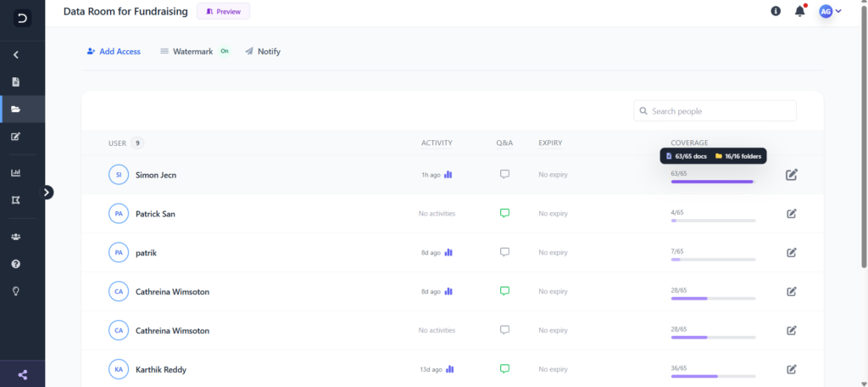Focus the Search people field
Image resolution: width=868 pixels, height=387 pixels.
tap(715, 111)
